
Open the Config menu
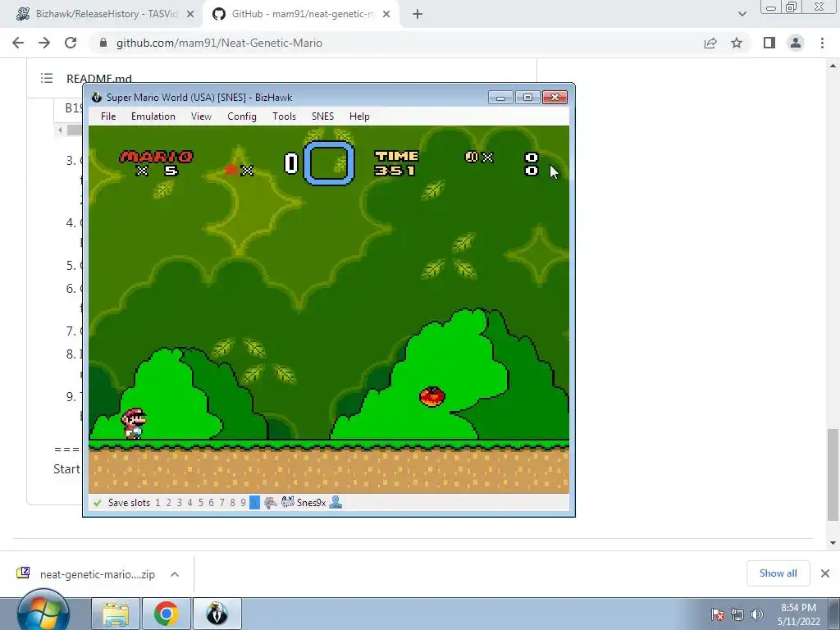(x=242, y=116)
